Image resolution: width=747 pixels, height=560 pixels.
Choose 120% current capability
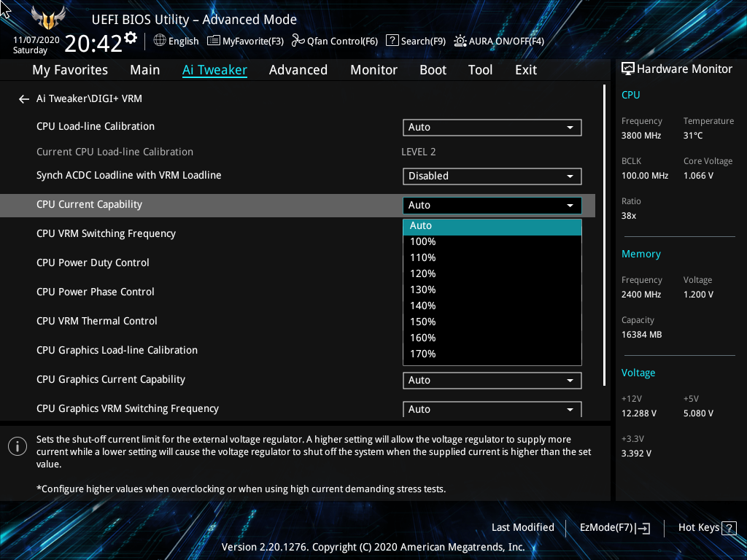click(x=492, y=274)
